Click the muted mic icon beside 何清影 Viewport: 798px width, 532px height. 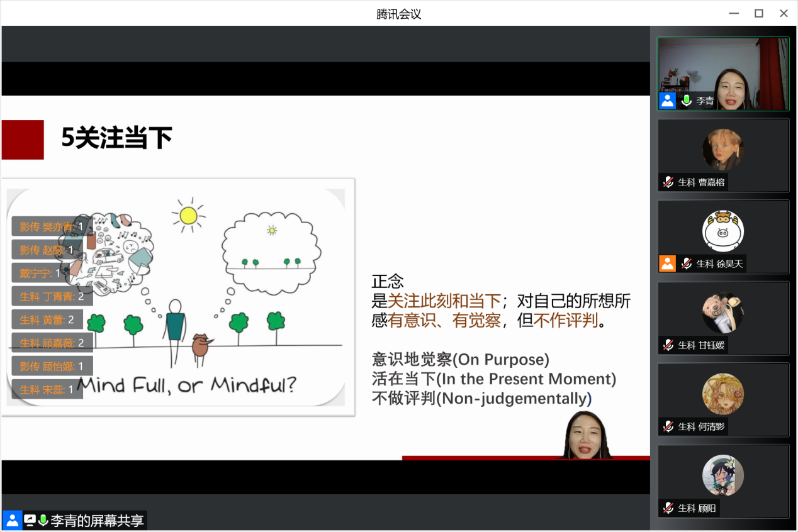pyautogui.click(x=668, y=427)
